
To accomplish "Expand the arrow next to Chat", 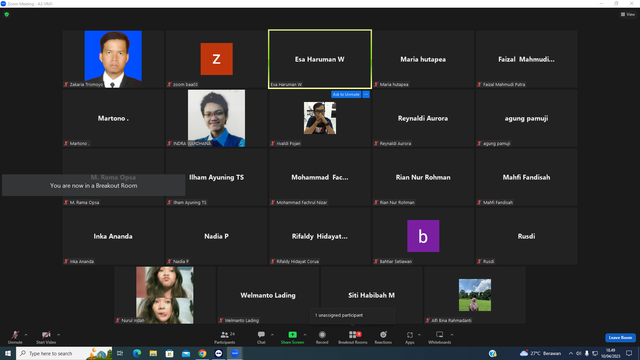I will click(272, 335).
